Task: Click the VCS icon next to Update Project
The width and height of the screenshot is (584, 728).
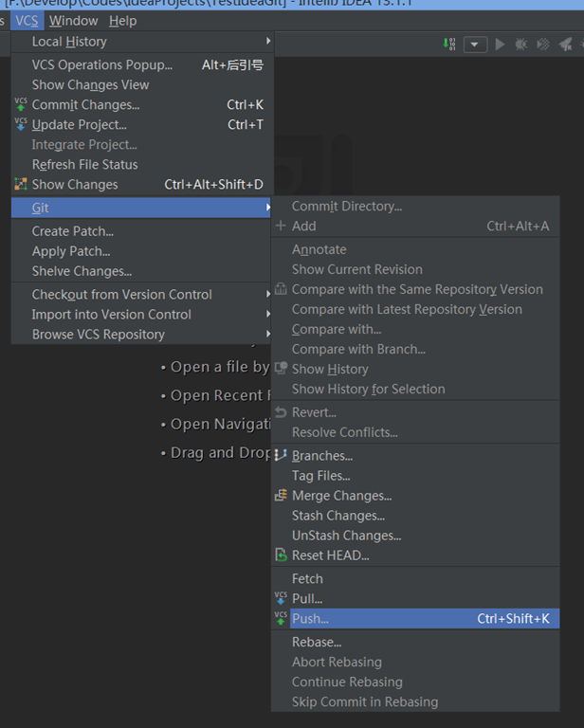Action: click(21, 124)
